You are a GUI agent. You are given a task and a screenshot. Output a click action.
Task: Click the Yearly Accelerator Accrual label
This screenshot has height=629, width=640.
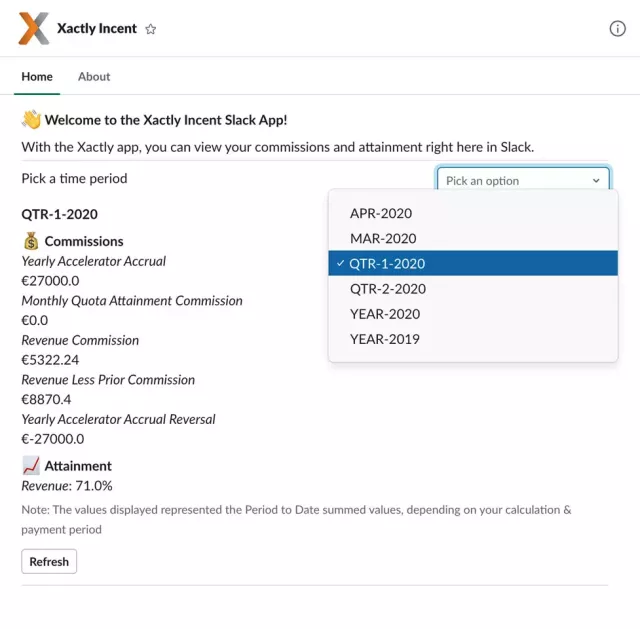click(x=93, y=261)
